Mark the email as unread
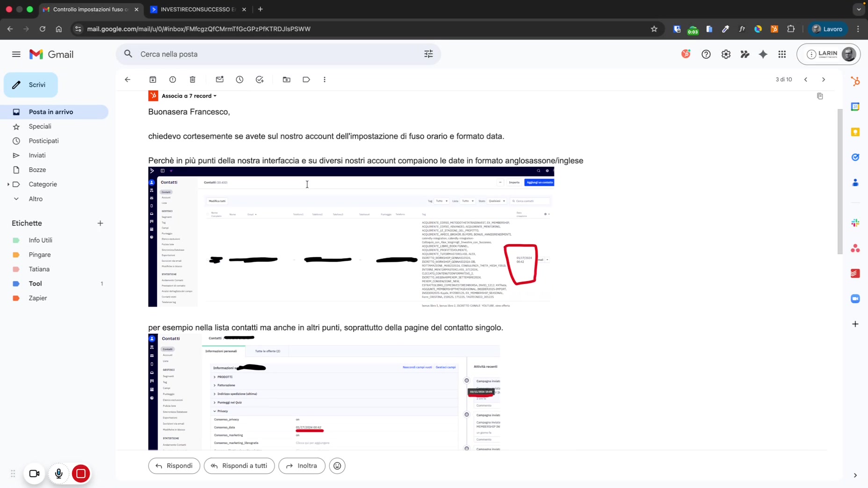Viewport: 868px width, 488px height. [220, 79]
